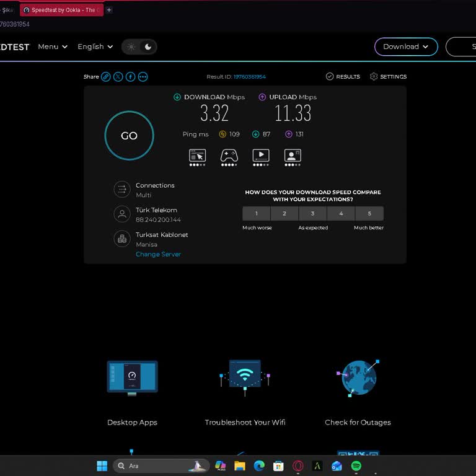Click the Turksat Kablonet server icon
Image resolution: width=476 pixels, height=476 pixels.
click(x=122, y=239)
